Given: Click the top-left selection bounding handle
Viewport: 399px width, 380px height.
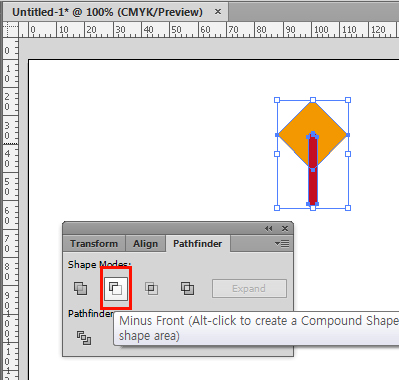Looking at the screenshot, I should [x=277, y=100].
